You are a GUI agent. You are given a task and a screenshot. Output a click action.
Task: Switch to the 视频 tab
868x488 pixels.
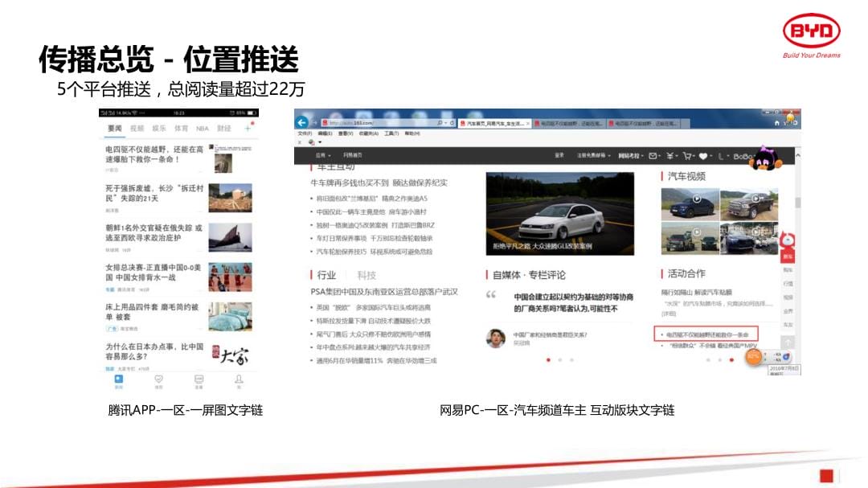coord(137,129)
